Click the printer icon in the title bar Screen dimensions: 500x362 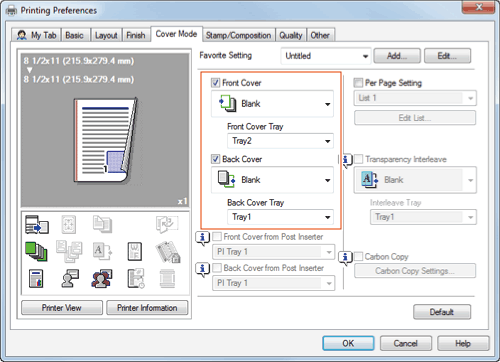(x=11, y=11)
